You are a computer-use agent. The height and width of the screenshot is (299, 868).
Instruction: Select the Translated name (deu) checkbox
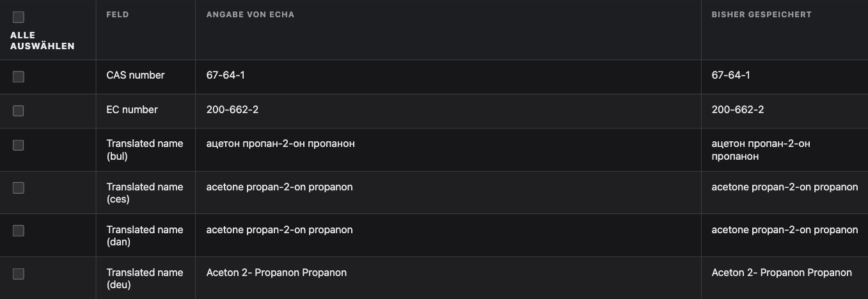click(19, 273)
